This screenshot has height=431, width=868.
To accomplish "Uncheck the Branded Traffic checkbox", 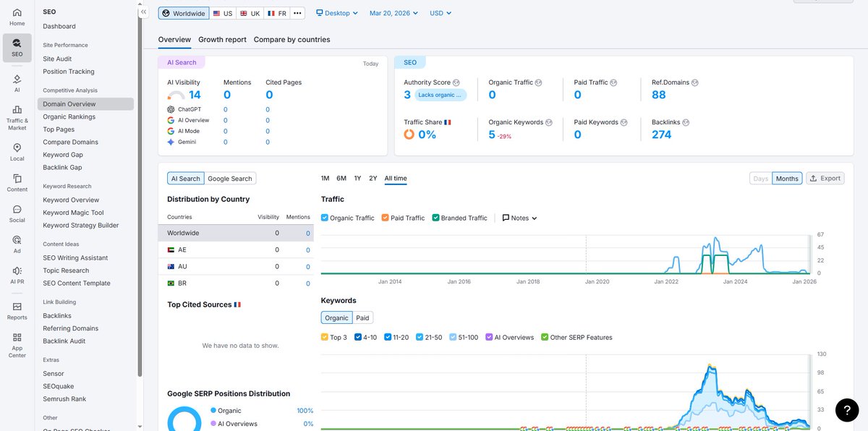I will tap(436, 218).
